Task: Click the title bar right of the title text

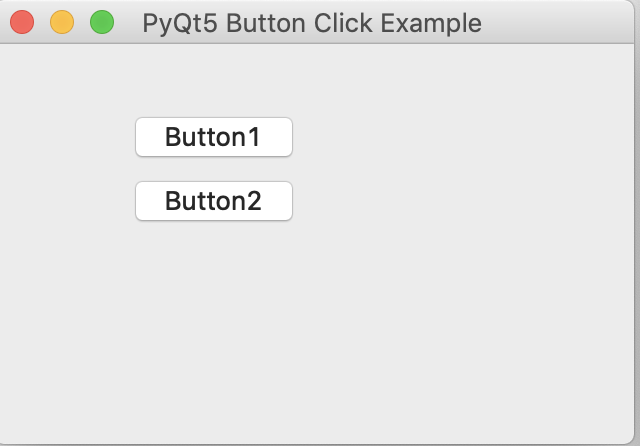Action: coord(560,22)
